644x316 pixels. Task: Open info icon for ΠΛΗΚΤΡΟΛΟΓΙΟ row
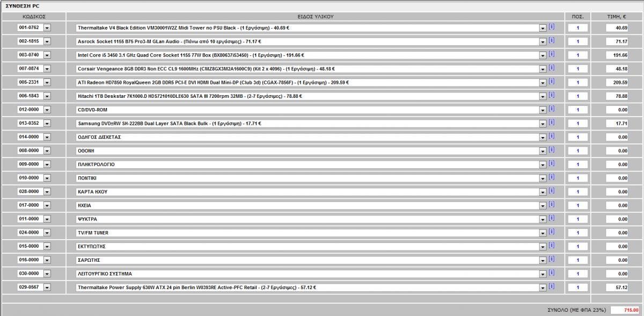tap(551, 163)
